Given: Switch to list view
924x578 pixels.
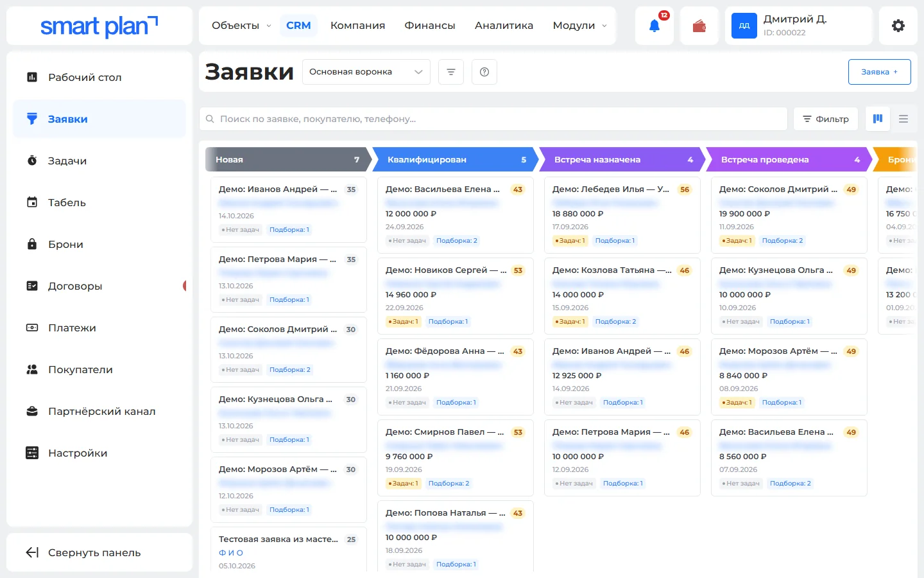Looking at the screenshot, I should tap(903, 119).
